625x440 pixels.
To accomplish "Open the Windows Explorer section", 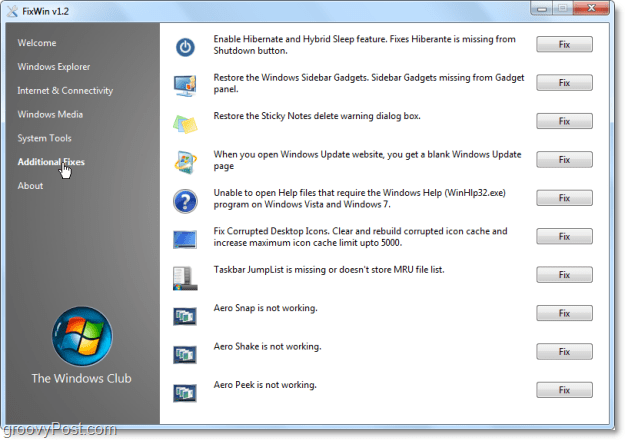I will coord(54,67).
